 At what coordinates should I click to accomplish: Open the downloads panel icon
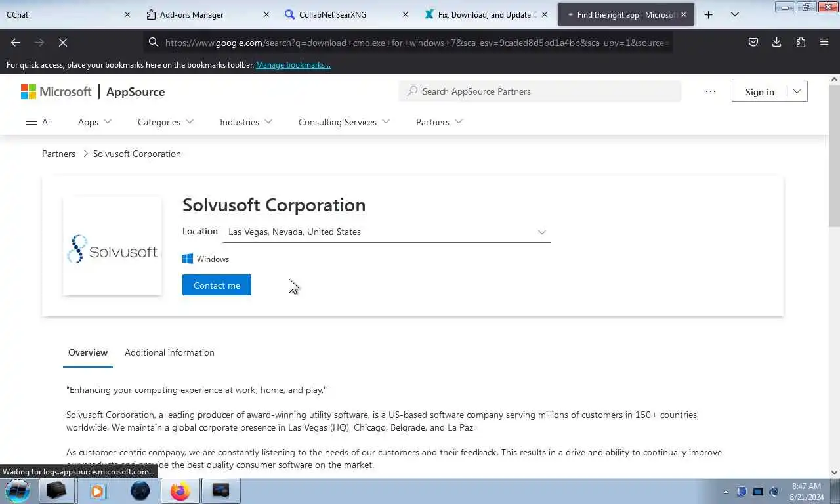click(777, 42)
